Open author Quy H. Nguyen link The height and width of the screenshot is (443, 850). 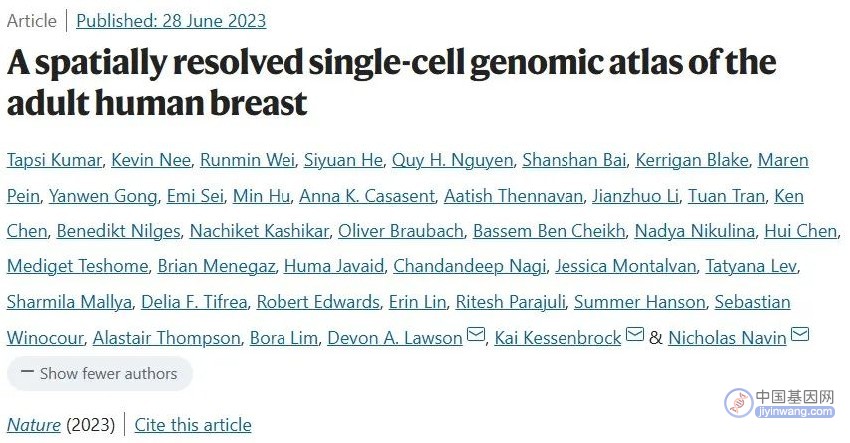point(453,160)
